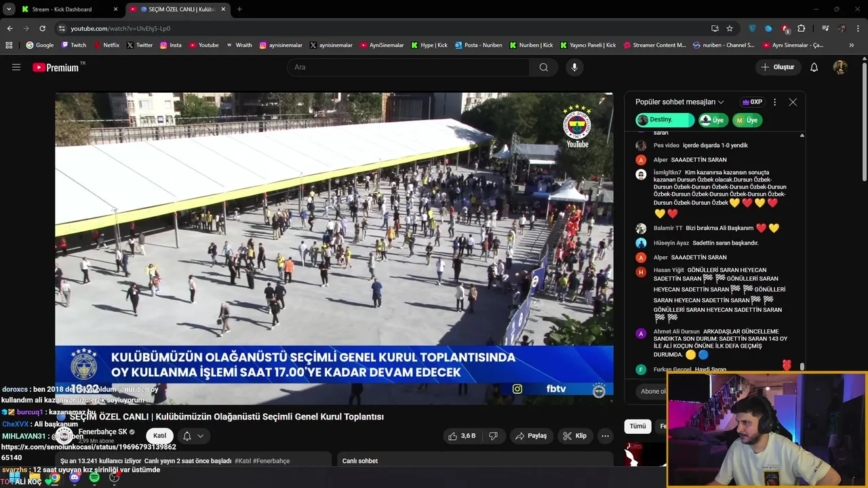Image resolution: width=868 pixels, height=488 pixels.
Task: Open the bookmarks apps grid icon
Action: click(x=9, y=45)
